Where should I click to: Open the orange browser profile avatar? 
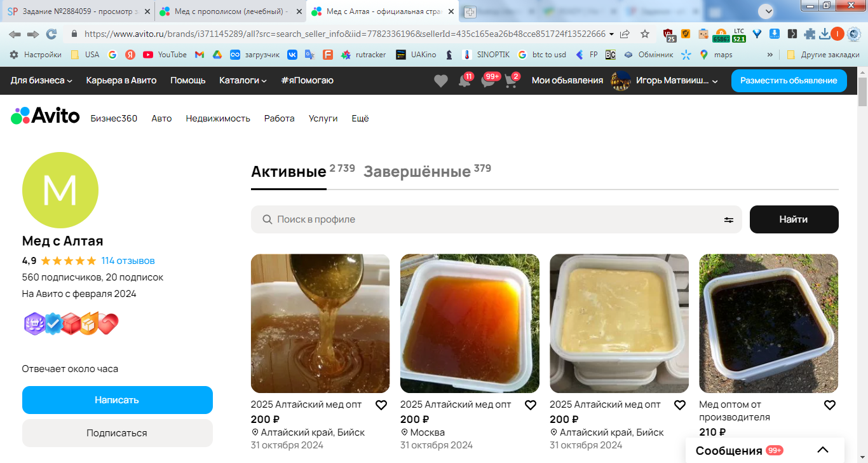coord(837,34)
